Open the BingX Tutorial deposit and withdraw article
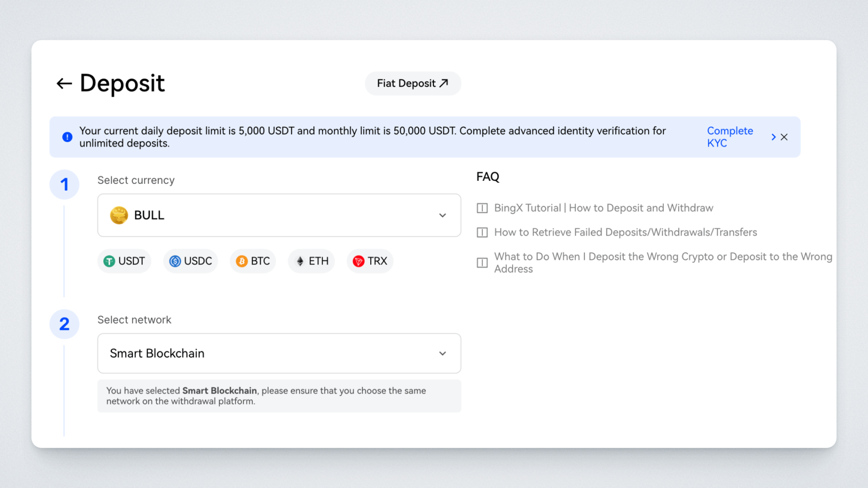 click(604, 208)
